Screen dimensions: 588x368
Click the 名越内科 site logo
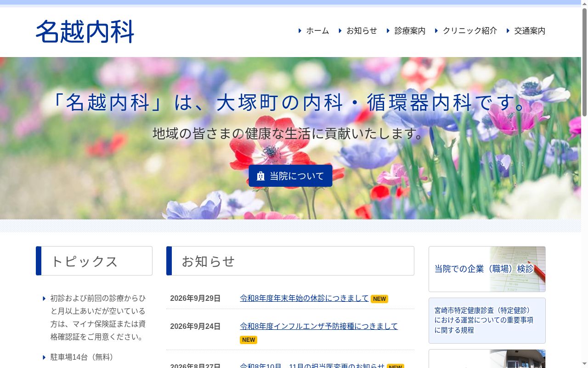pyautogui.click(x=85, y=31)
